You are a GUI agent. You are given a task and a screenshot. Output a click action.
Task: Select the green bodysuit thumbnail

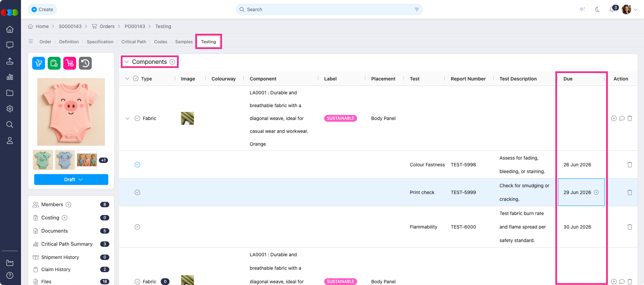coord(43,160)
